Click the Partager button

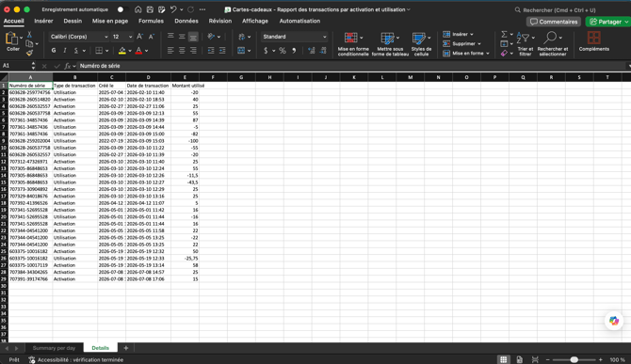pyautogui.click(x=607, y=22)
